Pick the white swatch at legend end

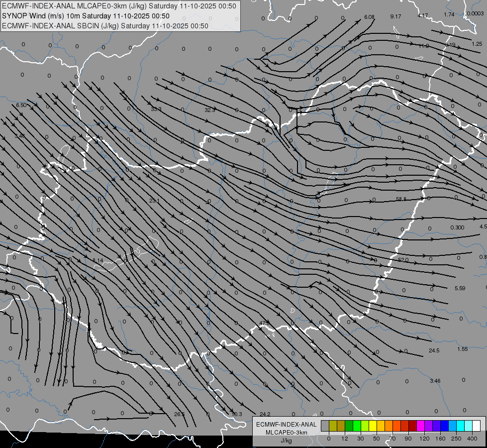tap(477, 426)
